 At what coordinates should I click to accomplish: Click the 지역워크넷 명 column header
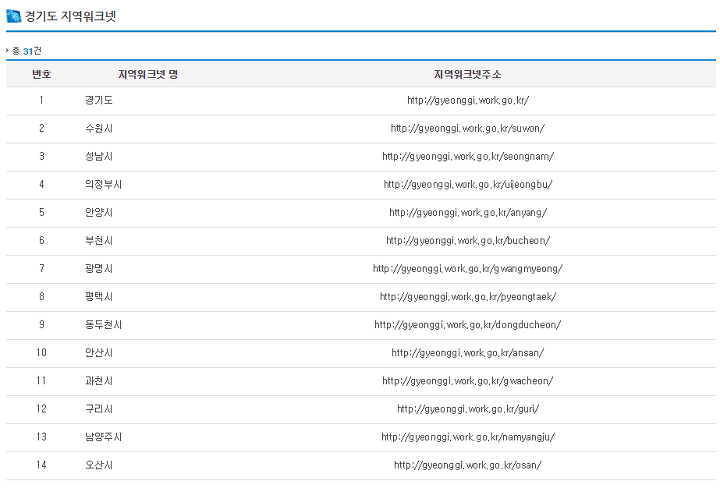[148, 74]
